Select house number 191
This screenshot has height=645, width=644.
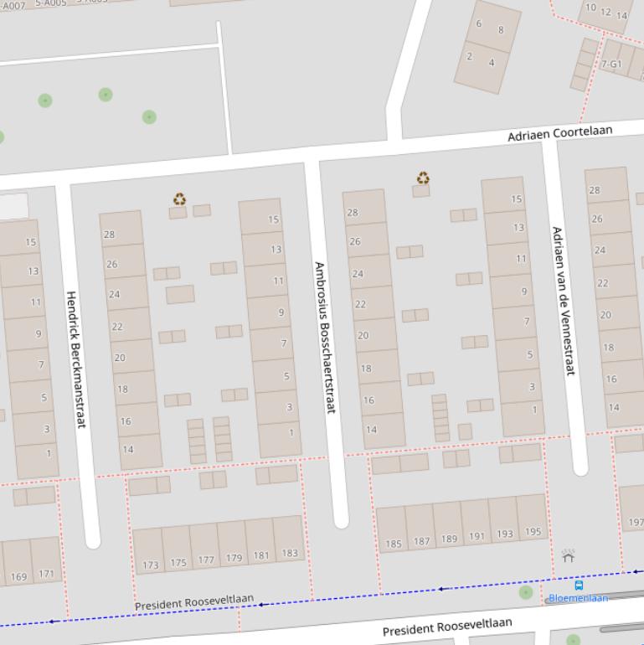[x=477, y=536]
